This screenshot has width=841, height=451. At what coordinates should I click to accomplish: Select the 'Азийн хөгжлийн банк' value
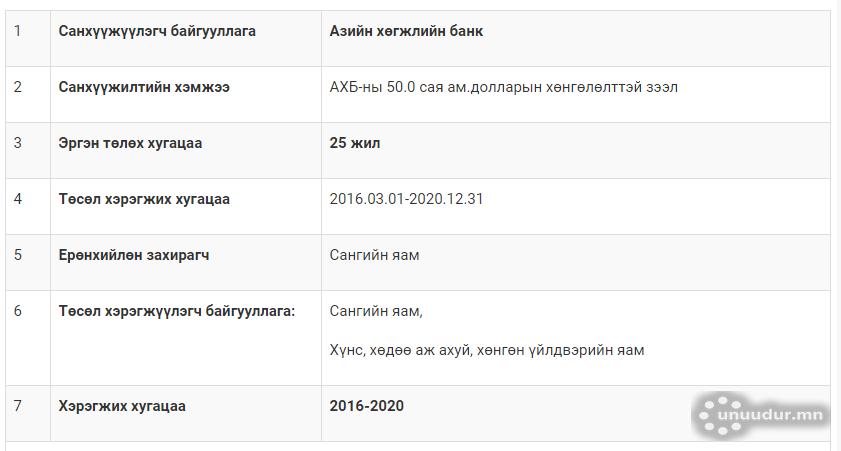pos(406,31)
